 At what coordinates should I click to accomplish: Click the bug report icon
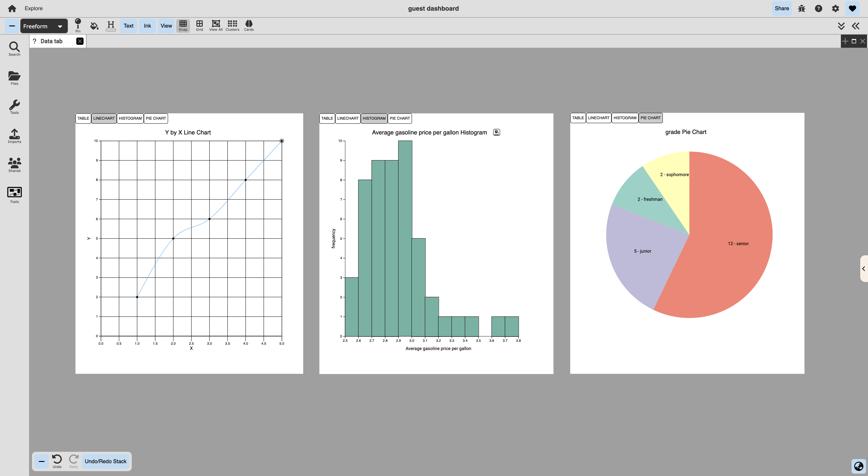[x=802, y=8]
